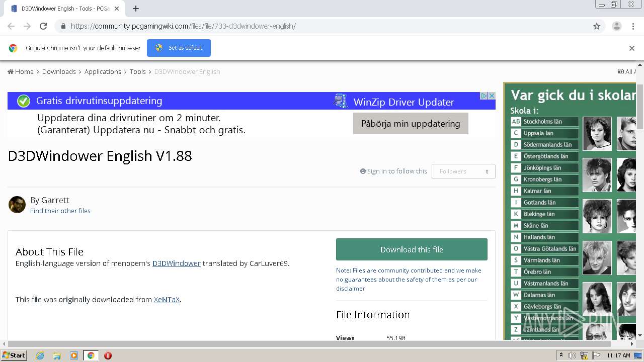The width and height of the screenshot is (644, 362).
Task: Open the Followers dropdown button
Action: [x=463, y=171]
